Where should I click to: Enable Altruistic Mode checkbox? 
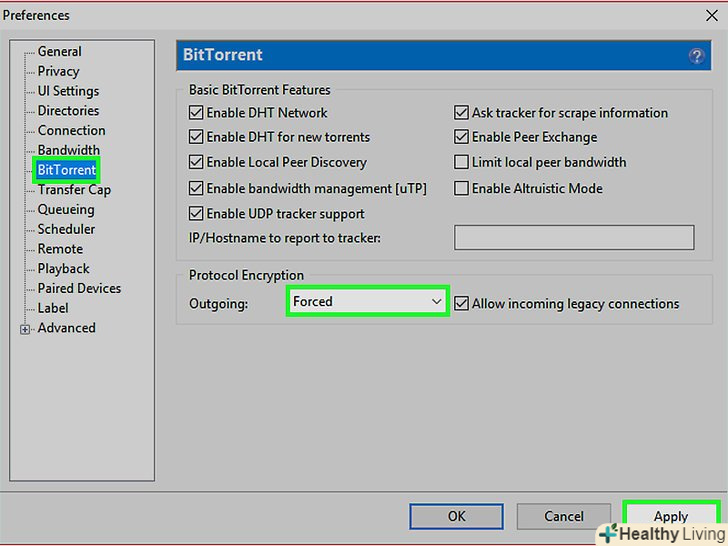click(461, 188)
